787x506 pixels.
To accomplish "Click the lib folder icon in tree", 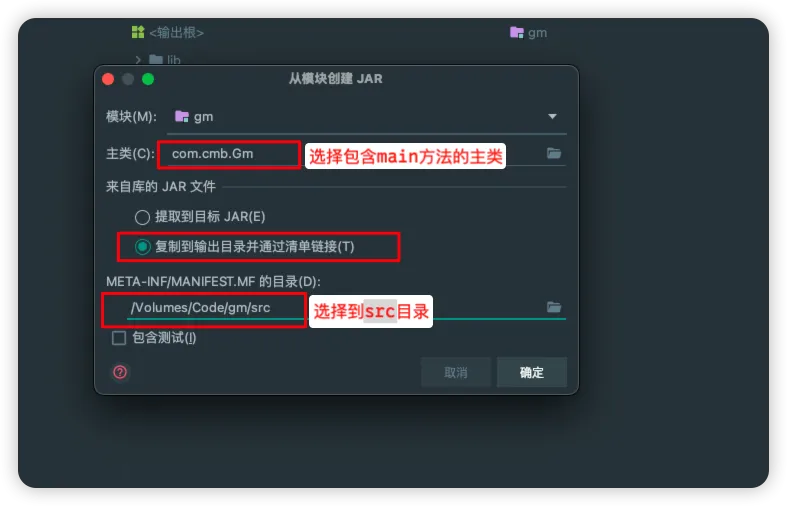I will tap(156, 60).
